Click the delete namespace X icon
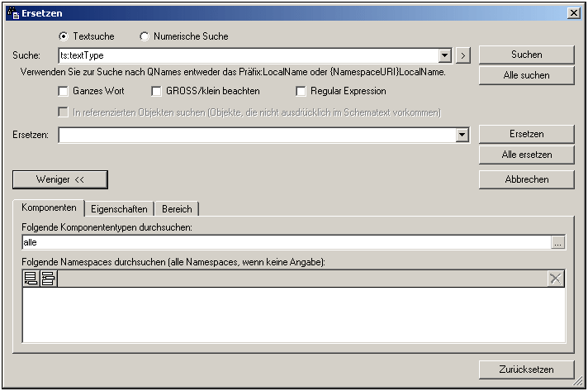The image size is (588, 391). click(x=555, y=279)
